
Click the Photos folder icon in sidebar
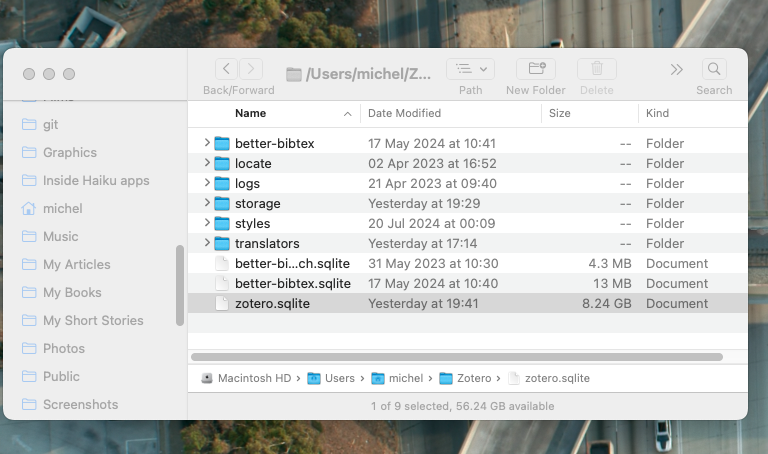[29, 348]
